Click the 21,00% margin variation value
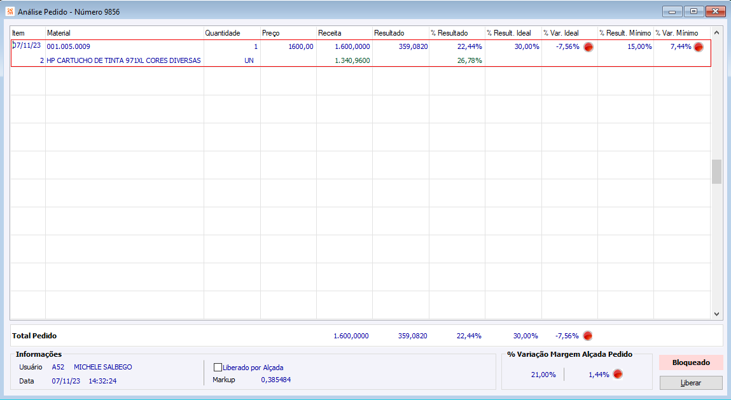This screenshot has height=400, width=731. 543,374
